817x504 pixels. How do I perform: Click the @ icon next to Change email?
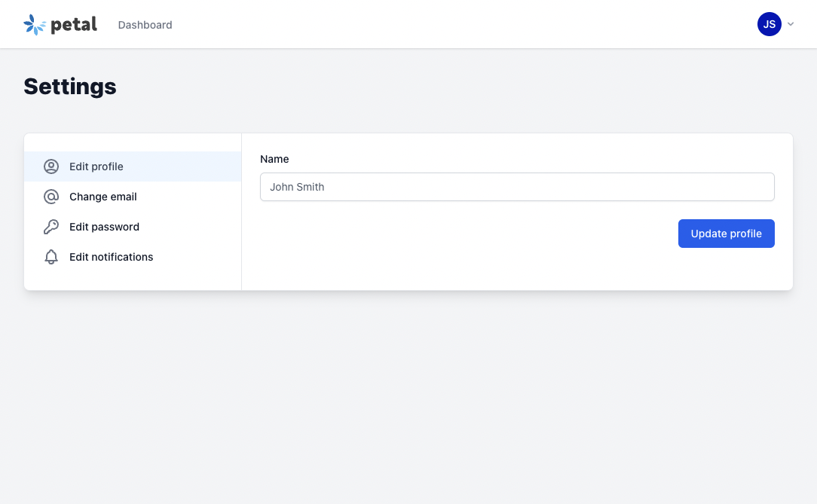click(51, 197)
